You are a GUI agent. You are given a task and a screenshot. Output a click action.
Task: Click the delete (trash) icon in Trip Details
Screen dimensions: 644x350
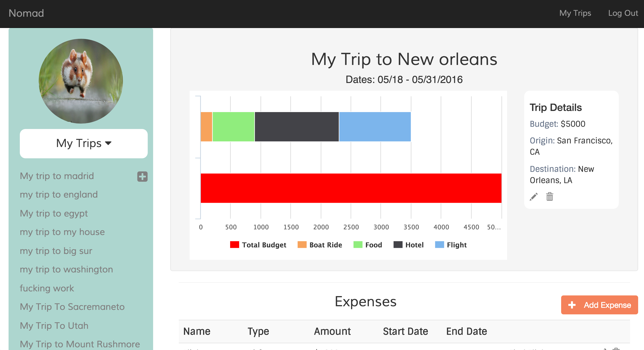[550, 197]
